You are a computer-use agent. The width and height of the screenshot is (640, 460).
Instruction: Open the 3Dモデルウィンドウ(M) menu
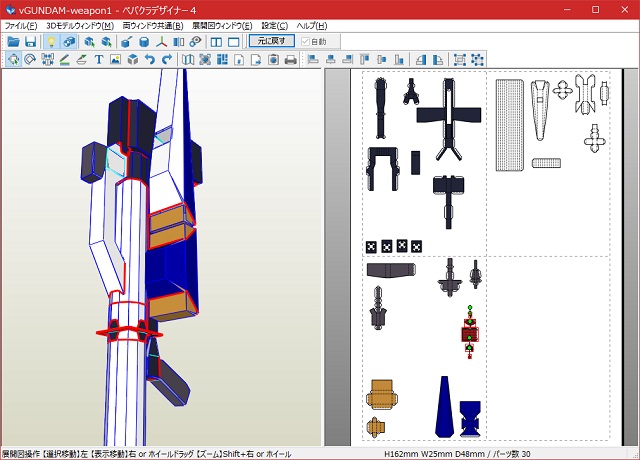point(80,26)
